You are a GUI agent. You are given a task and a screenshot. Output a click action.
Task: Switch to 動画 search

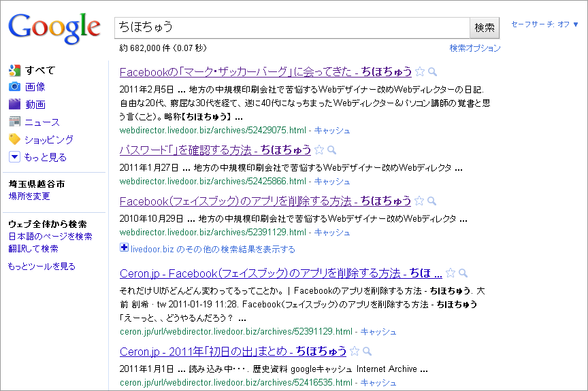[35, 105]
